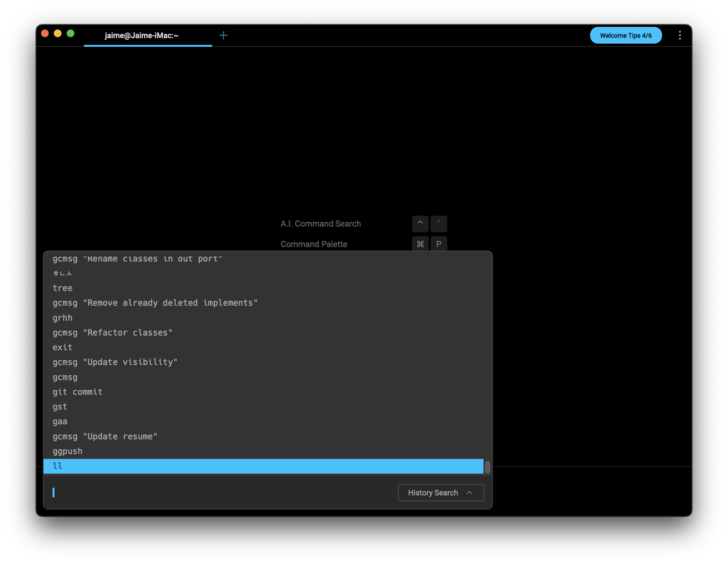Screen dimensions: 728x564
Task: Select 'git commit' in history list
Action: tap(77, 392)
